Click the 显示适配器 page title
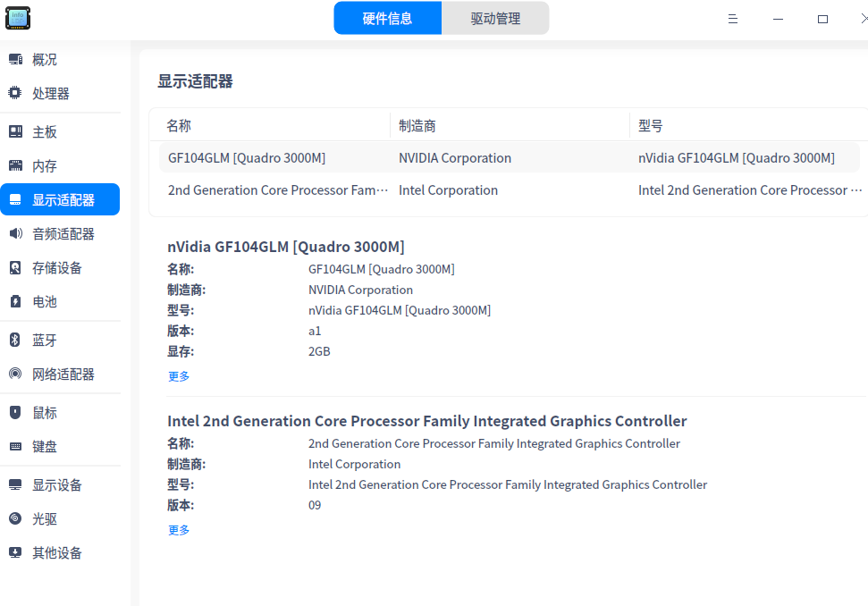This screenshot has width=868, height=606. pos(196,81)
